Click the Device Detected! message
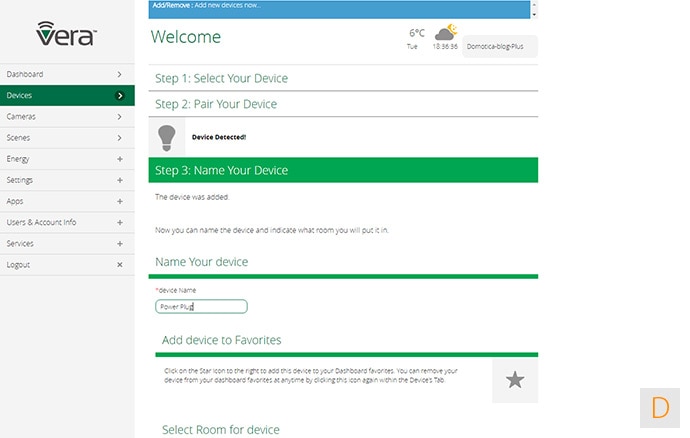 (x=219, y=137)
